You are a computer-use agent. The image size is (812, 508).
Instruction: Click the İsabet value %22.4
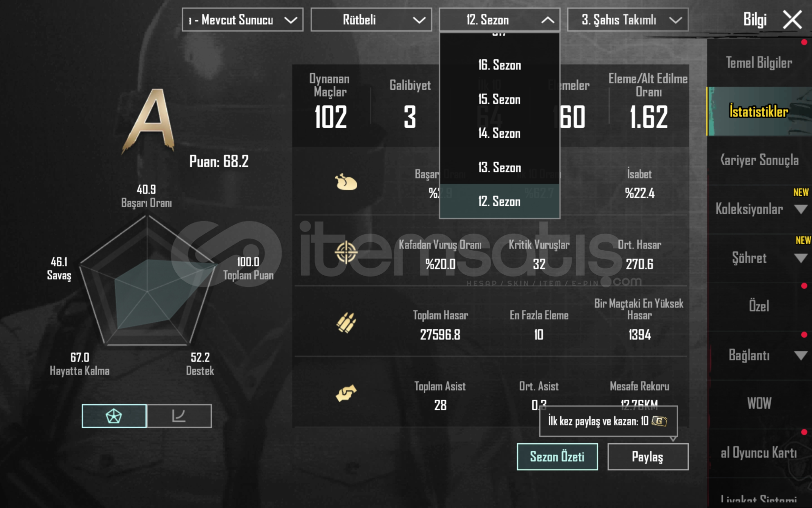pyautogui.click(x=640, y=193)
